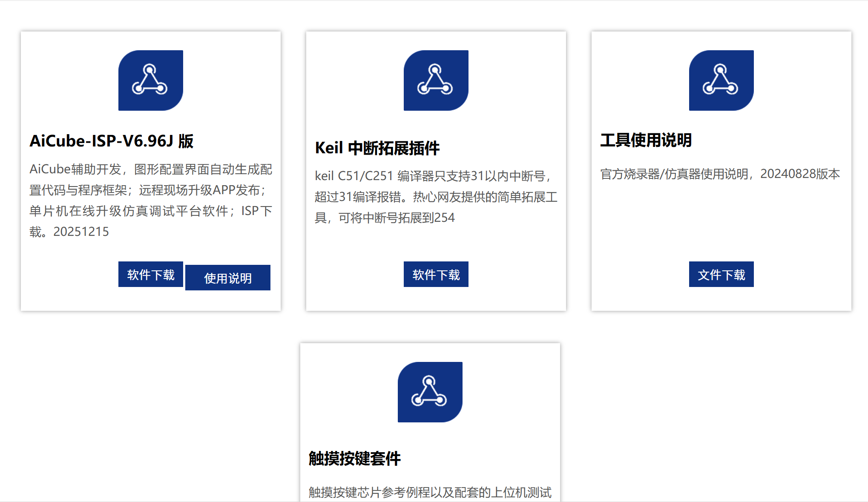Click the Keil 中断拓展插件 logo icon
The height and width of the screenshot is (502, 868).
436,80
